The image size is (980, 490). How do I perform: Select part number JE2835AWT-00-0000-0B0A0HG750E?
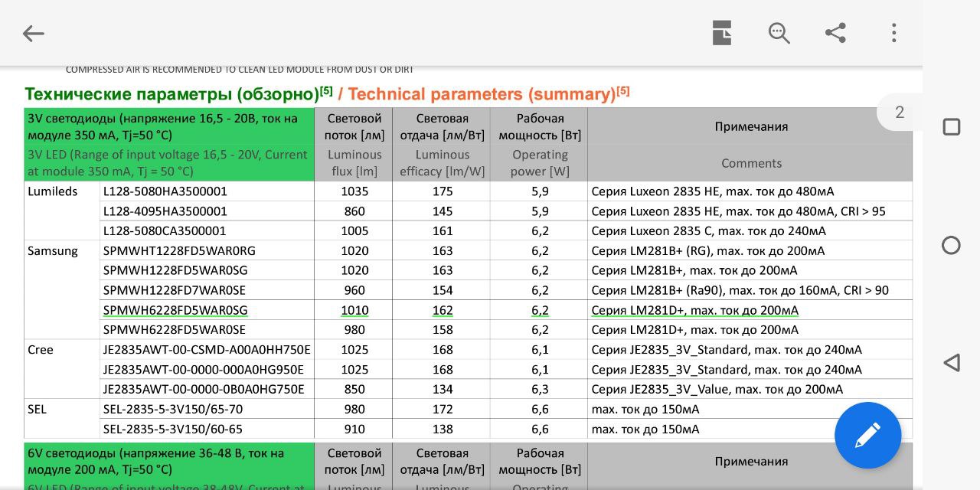click(x=204, y=390)
